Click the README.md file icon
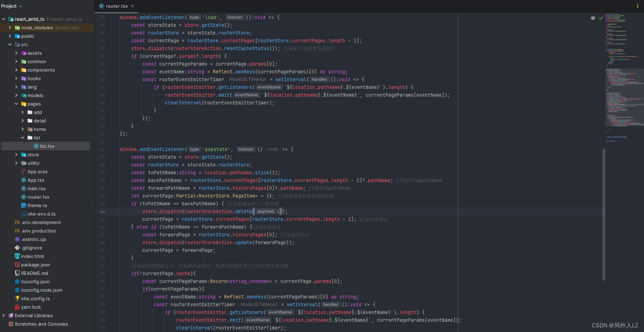 pos(17,273)
